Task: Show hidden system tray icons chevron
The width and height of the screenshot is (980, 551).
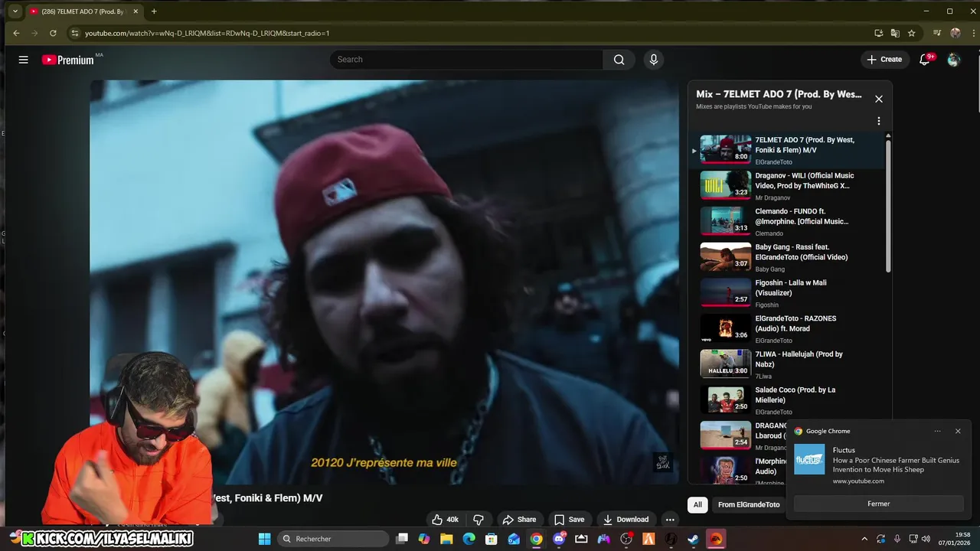Action: click(864, 539)
